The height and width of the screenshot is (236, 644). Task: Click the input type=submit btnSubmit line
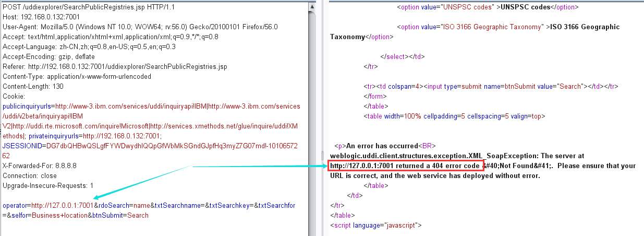[491, 86]
